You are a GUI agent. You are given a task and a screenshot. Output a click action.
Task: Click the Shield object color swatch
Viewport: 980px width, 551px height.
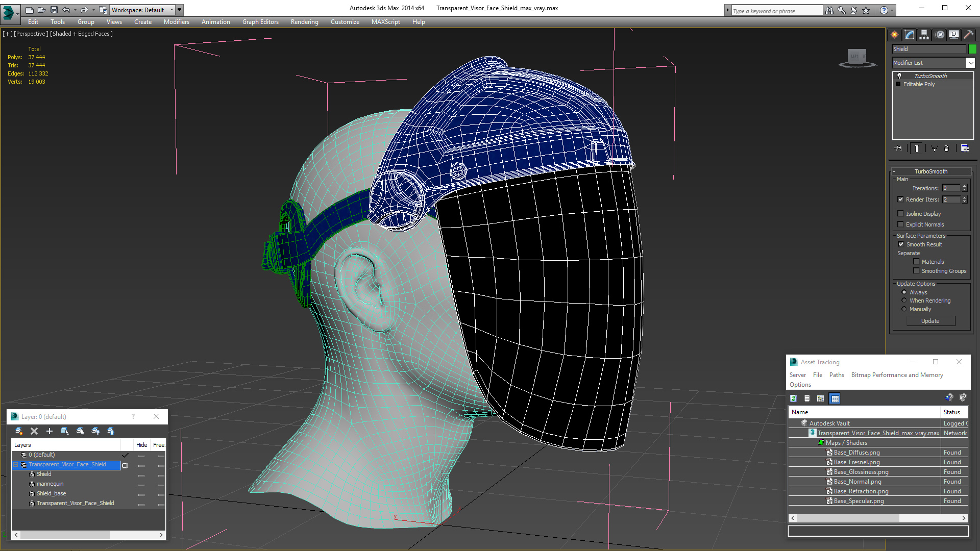coord(972,49)
